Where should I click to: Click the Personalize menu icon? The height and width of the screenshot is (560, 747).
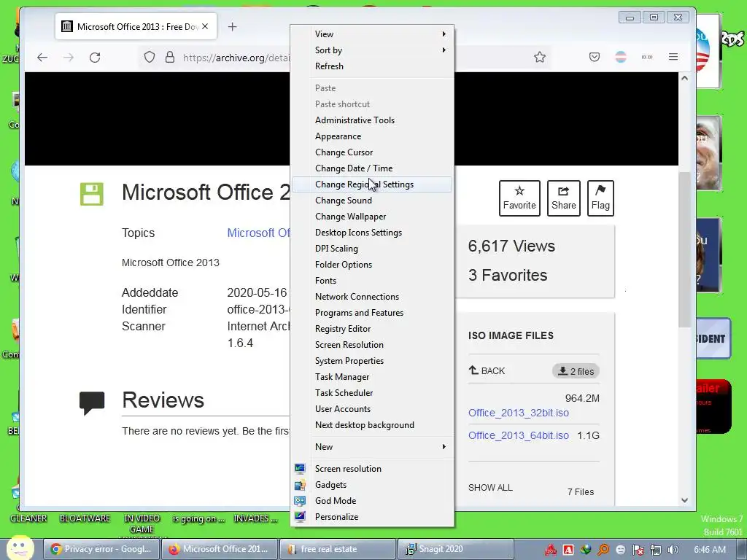[300, 517]
